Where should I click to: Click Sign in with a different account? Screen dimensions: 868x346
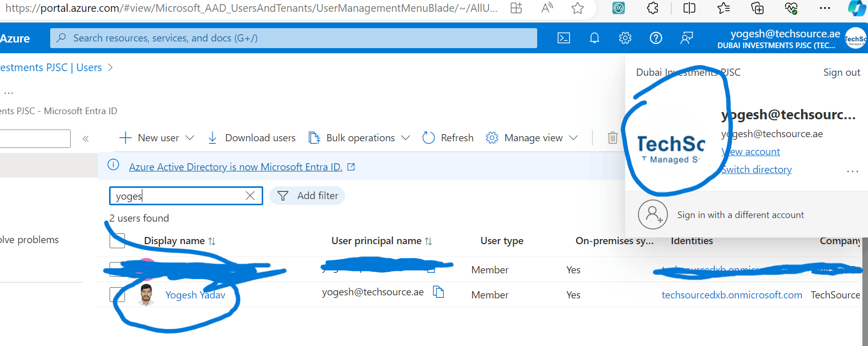(x=740, y=215)
